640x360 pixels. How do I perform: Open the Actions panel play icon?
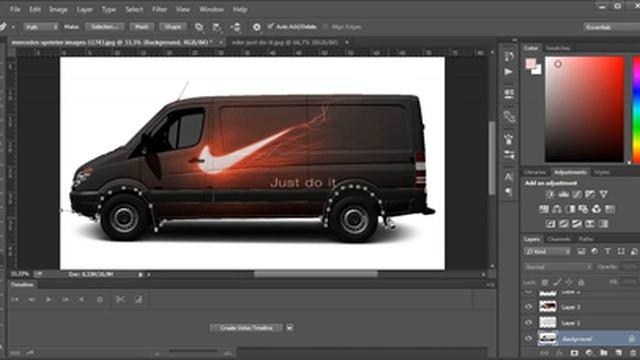(509, 72)
